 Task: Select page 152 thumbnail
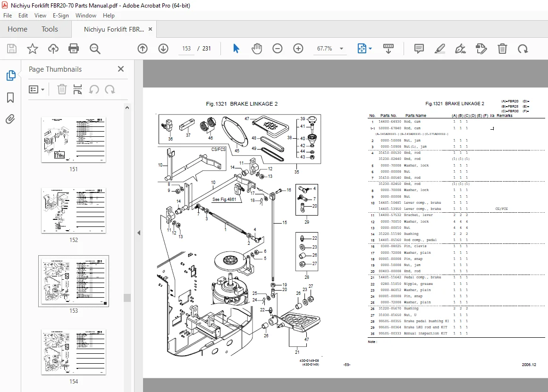(73, 210)
